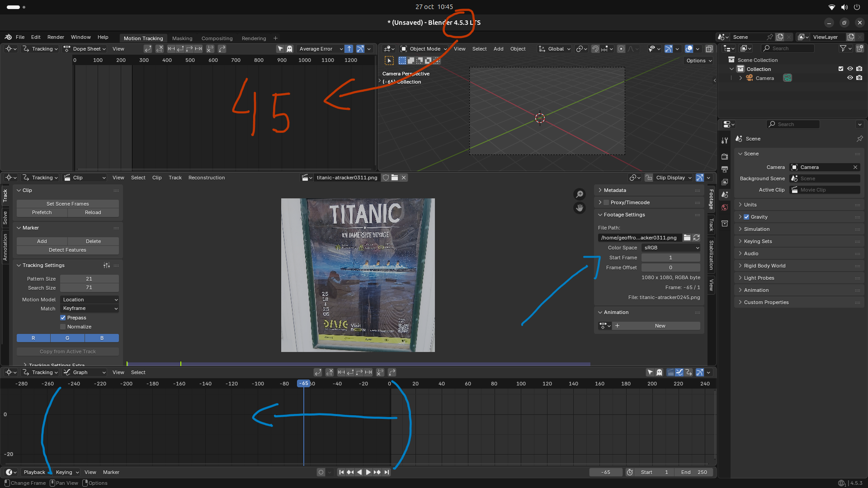The height and width of the screenshot is (488, 868).
Task: Toggle fake user shield for titanic clip
Action: pyautogui.click(x=386, y=178)
